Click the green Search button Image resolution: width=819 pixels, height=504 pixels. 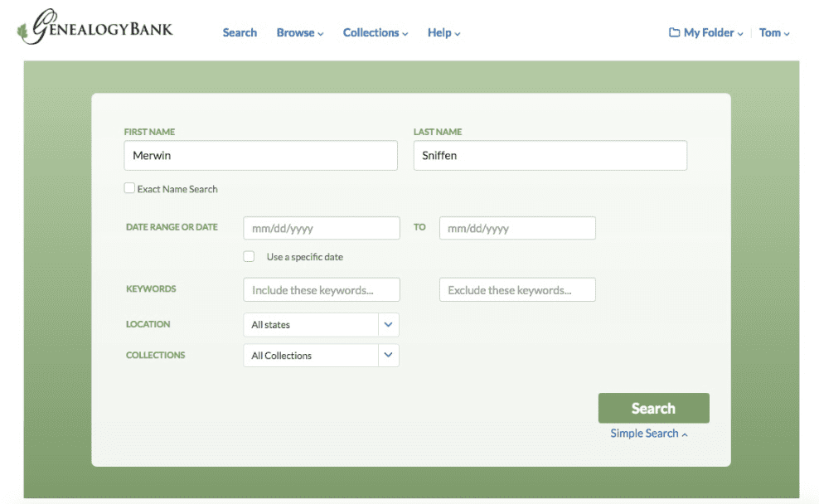653,408
